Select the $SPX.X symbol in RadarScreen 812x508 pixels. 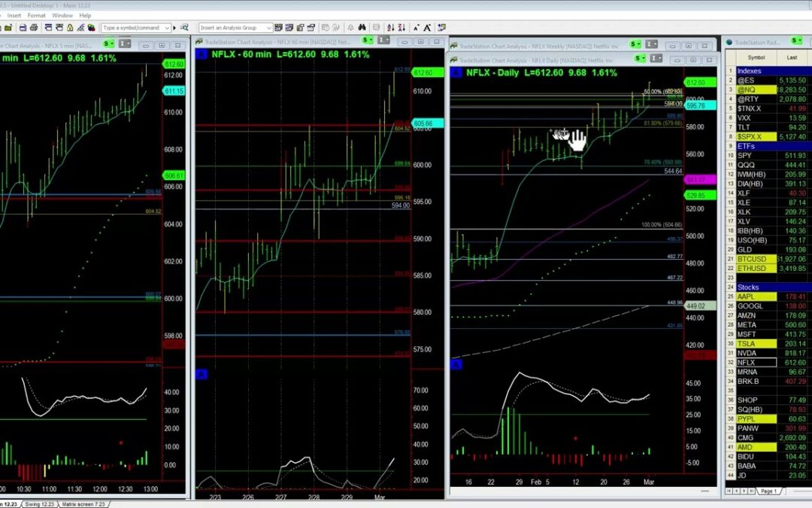point(756,137)
